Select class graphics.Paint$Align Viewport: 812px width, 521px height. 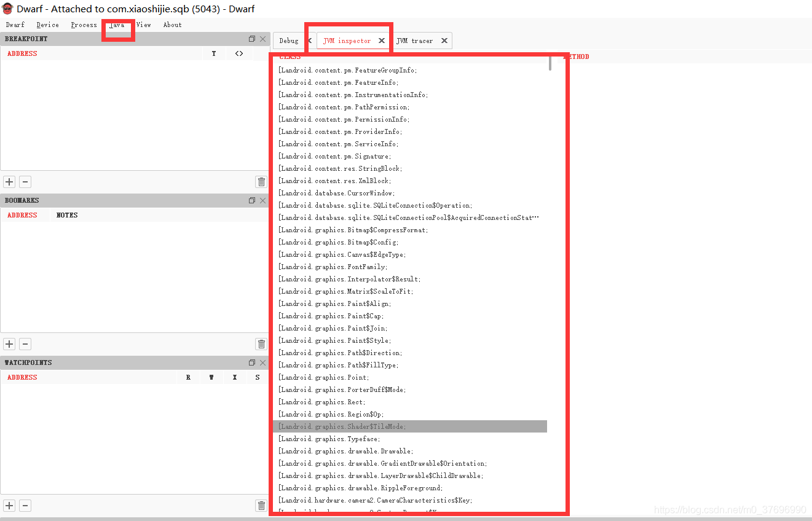[x=410, y=304]
